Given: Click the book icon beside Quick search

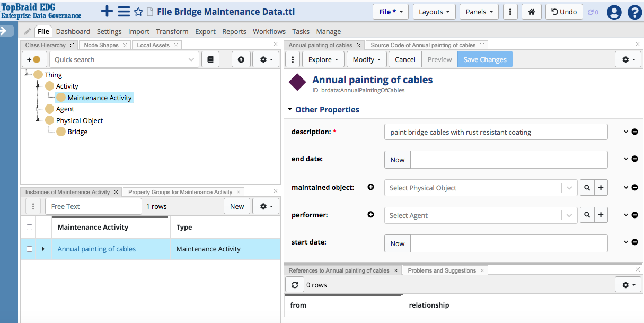Looking at the screenshot, I should click(x=210, y=59).
